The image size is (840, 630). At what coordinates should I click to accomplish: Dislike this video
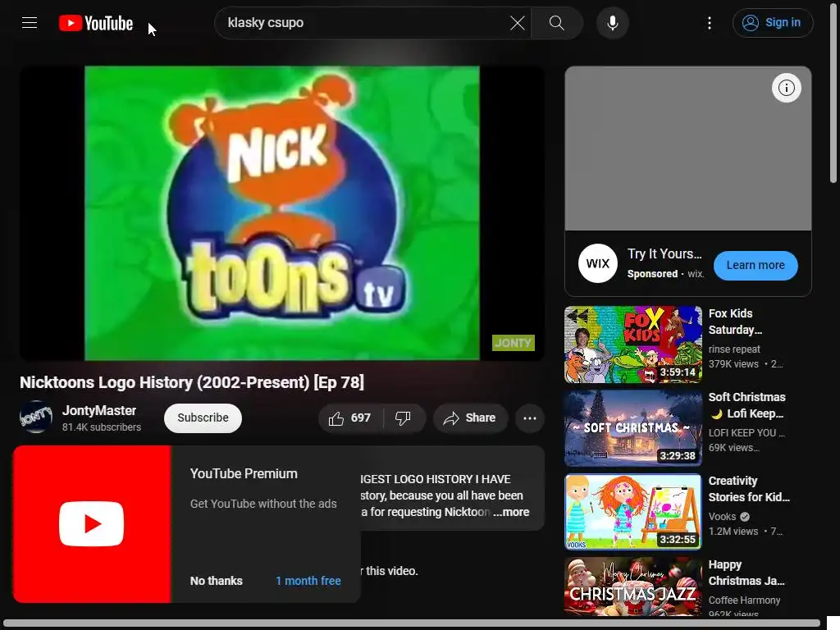click(404, 418)
